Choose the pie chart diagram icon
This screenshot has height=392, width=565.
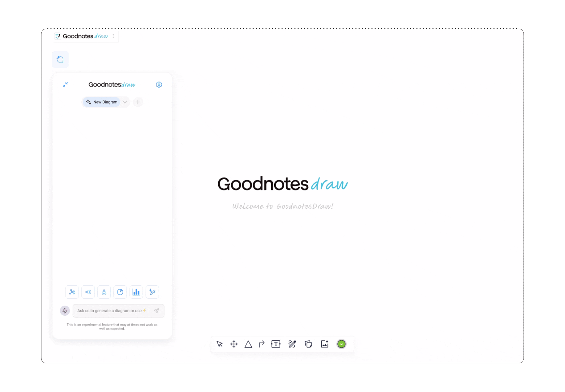(120, 292)
